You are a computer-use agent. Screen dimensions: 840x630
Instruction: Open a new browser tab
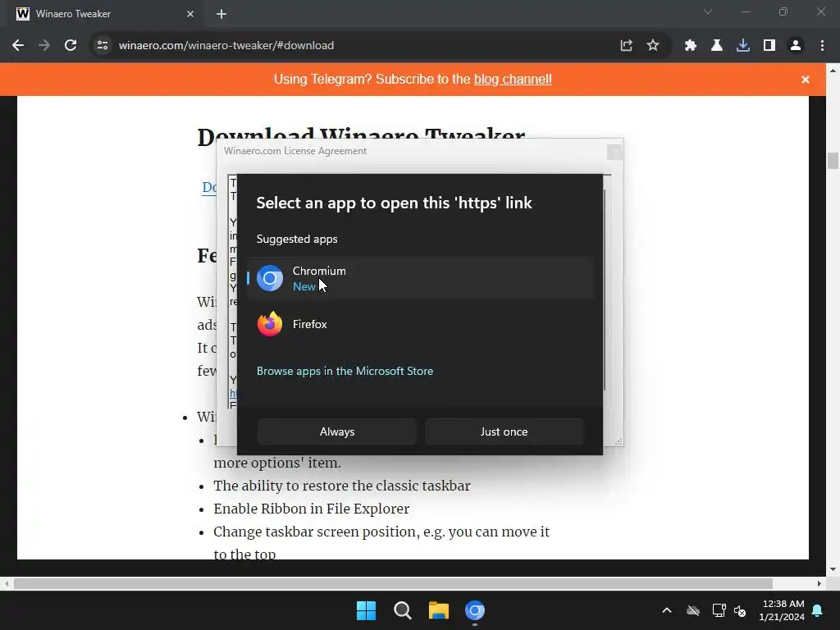pos(221,14)
